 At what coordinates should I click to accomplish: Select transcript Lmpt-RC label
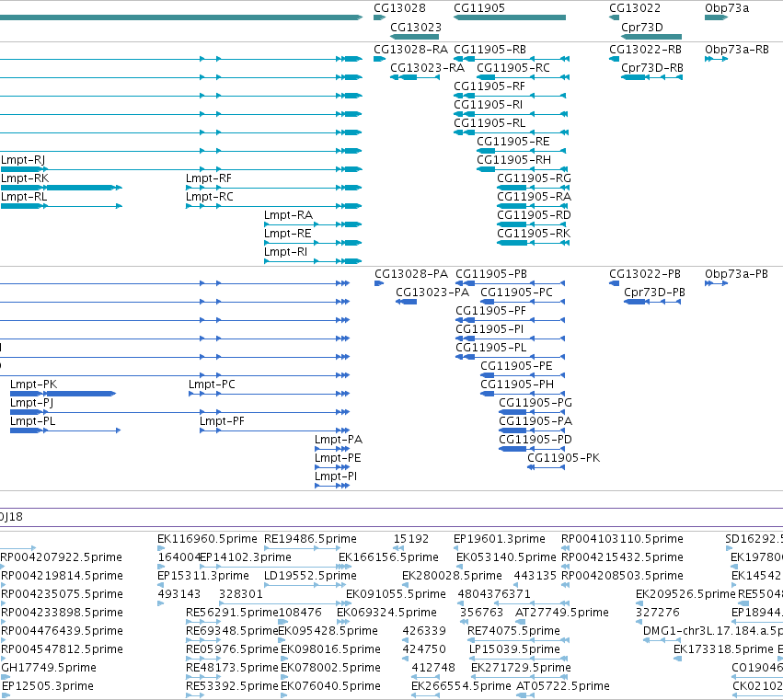click(210, 197)
